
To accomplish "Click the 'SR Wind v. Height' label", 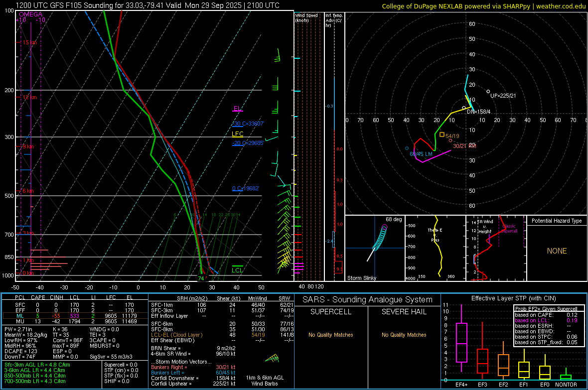I will (x=485, y=227).
